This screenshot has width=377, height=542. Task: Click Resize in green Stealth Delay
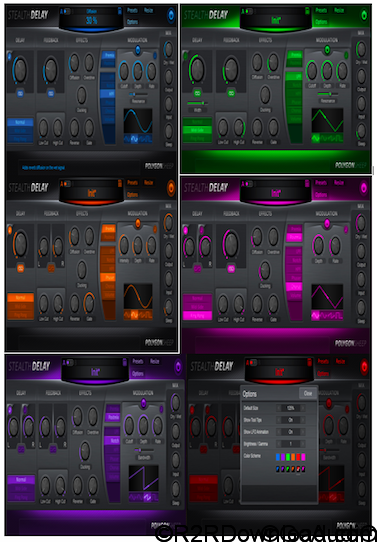tap(339, 10)
